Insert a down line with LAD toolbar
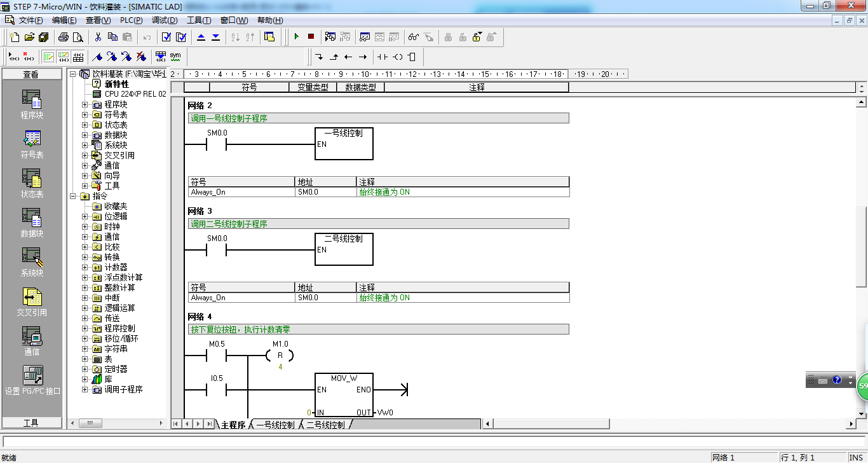The width and height of the screenshot is (868, 463). coord(319,57)
